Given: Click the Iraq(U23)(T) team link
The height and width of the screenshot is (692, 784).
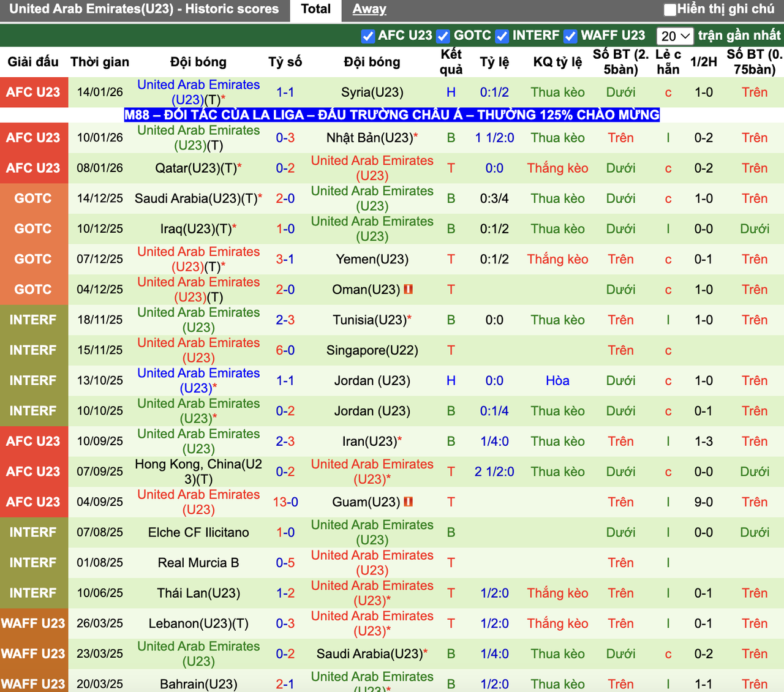Looking at the screenshot, I should point(196,229).
